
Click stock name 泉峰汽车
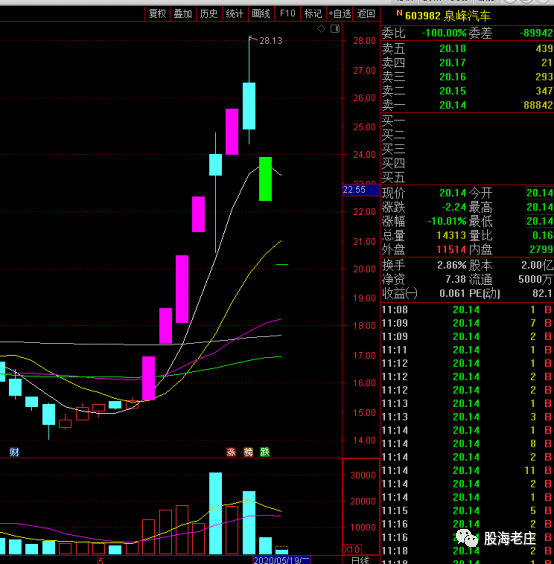pos(467,16)
